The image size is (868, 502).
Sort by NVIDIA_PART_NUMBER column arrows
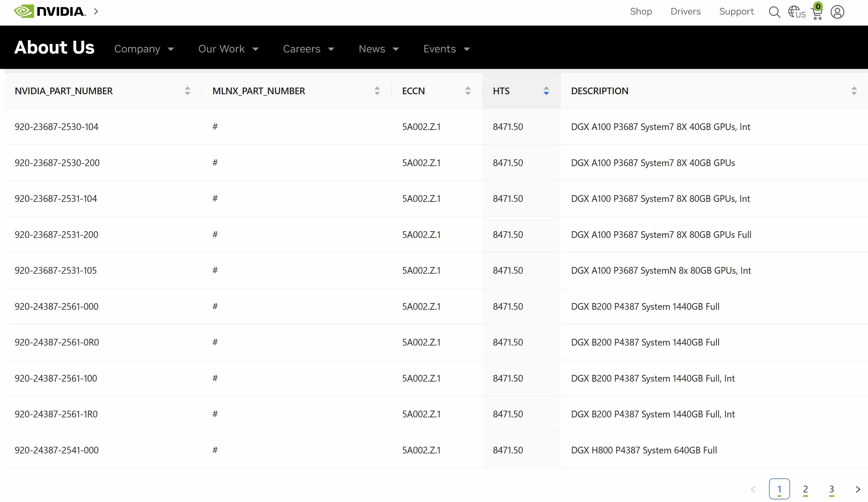(x=187, y=91)
